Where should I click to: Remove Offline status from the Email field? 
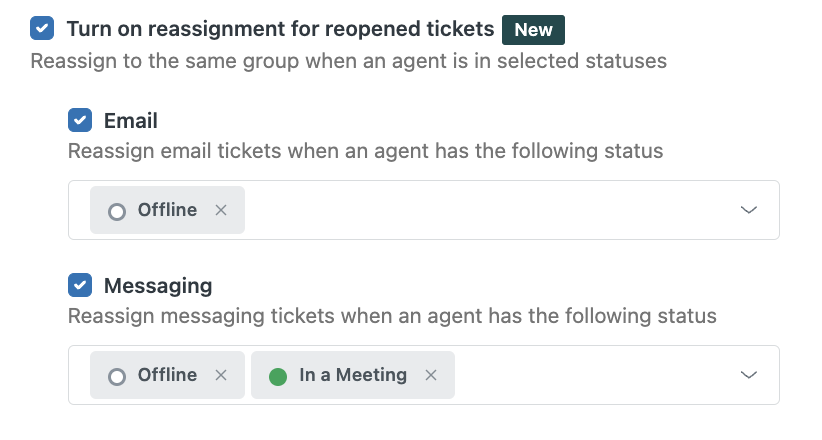point(221,210)
